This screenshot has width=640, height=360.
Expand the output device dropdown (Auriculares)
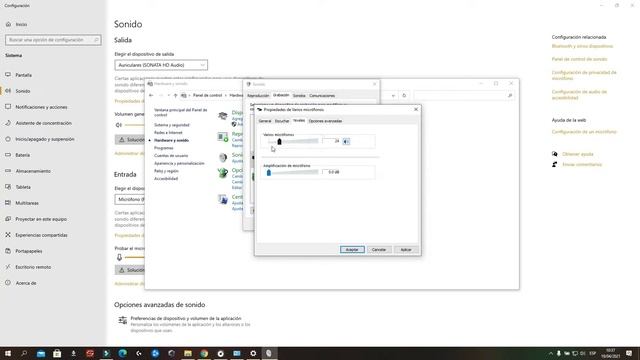click(x=161, y=65)
